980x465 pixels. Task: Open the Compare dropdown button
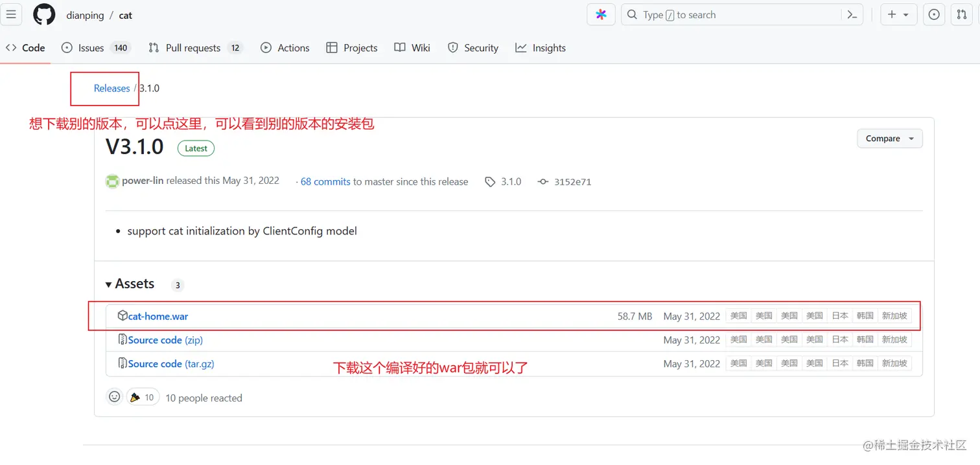click(x=890, y=139)
